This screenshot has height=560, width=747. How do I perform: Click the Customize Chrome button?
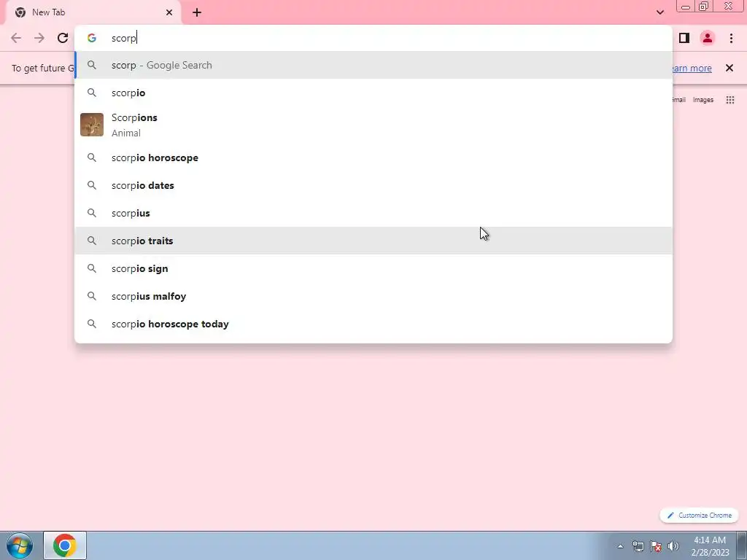[x=699, y=516]
